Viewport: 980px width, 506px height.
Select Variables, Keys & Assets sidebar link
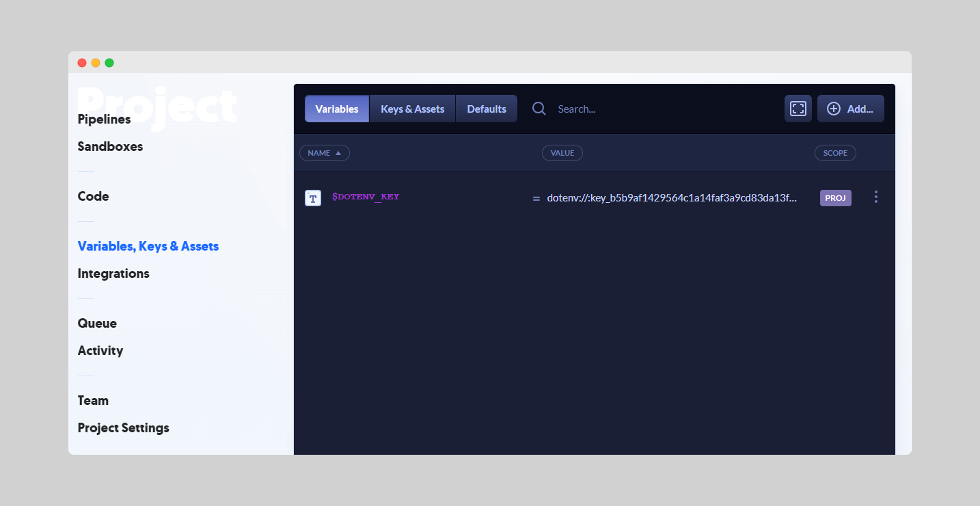(x=148, y=246)
